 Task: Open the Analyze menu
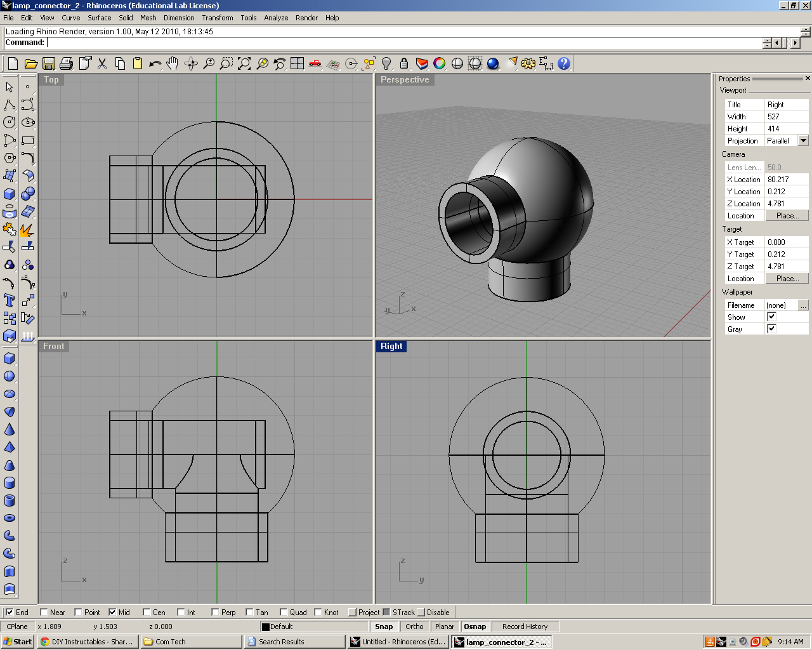[276, 18]
